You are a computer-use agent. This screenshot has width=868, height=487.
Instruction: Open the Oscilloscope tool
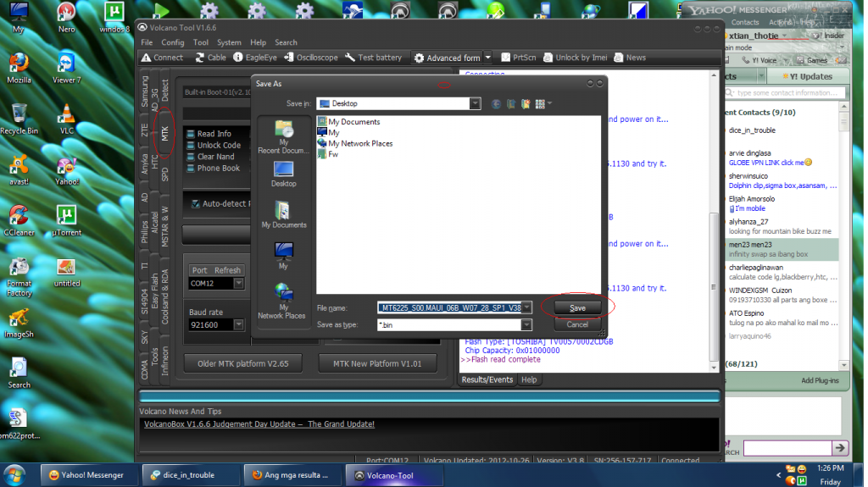click(x=310, y=58)
